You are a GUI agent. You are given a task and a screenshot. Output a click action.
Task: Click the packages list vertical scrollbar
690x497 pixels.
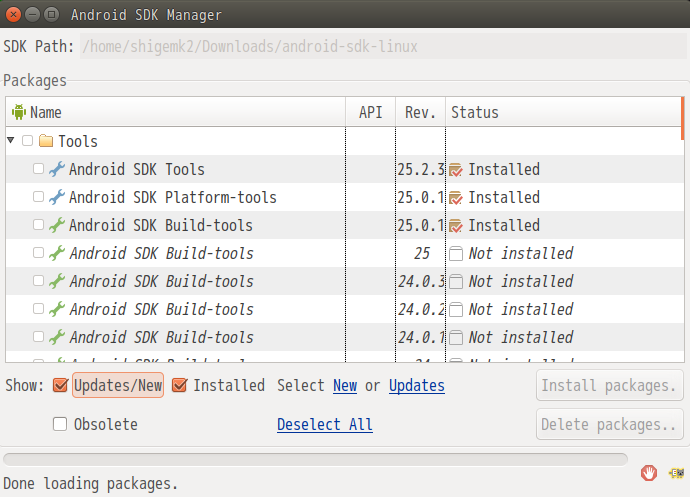coord(683,119)
